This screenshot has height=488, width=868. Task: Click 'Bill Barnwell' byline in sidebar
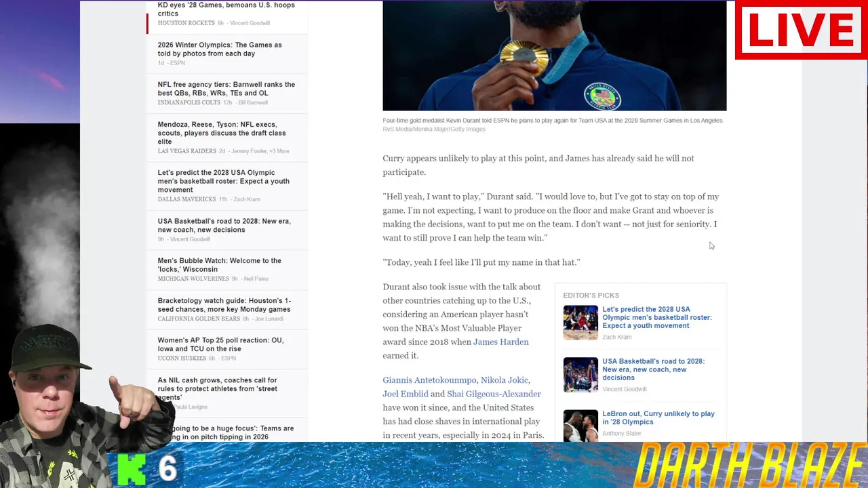pyautogui.click(x=253, y=102)
